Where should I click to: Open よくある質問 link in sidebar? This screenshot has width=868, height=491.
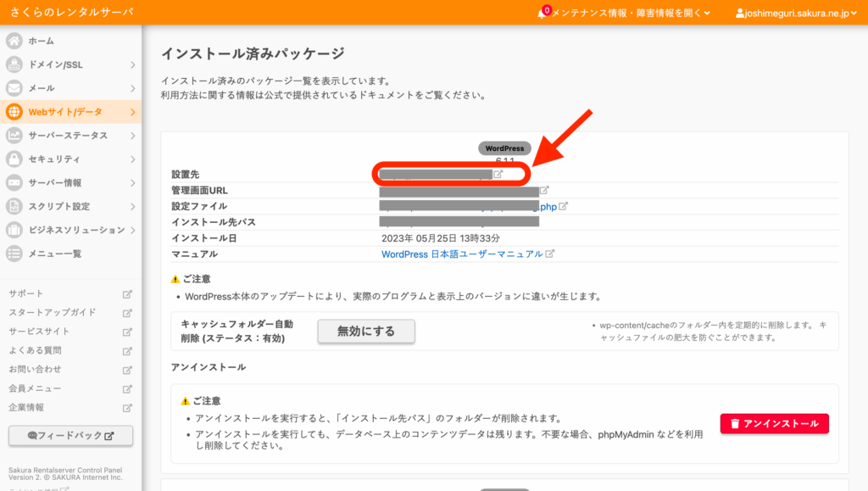click(x=35, y=350)
